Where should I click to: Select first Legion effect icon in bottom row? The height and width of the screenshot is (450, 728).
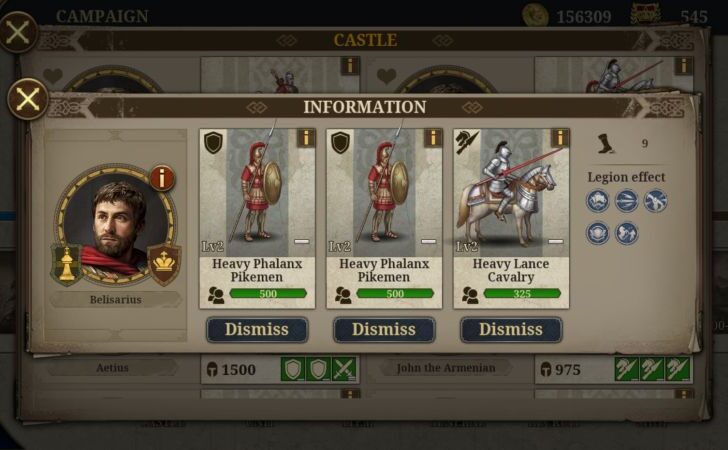coord(598,233)
